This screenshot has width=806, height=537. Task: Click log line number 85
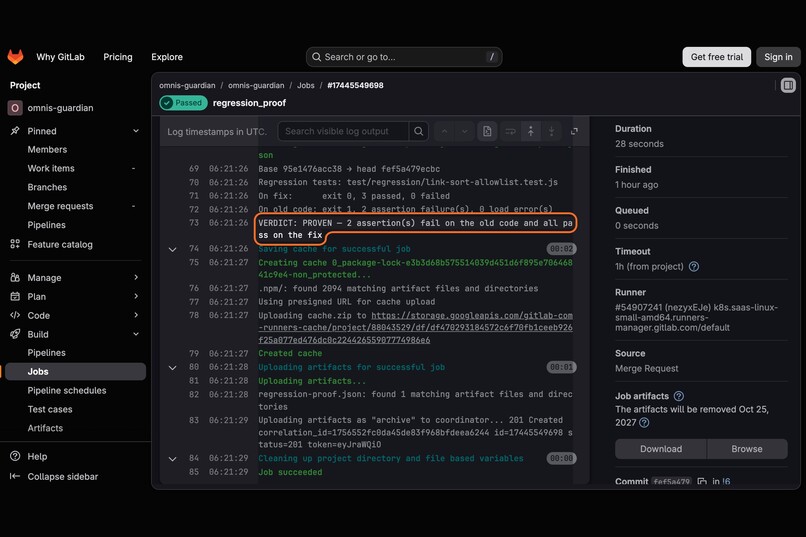point(194,472)
